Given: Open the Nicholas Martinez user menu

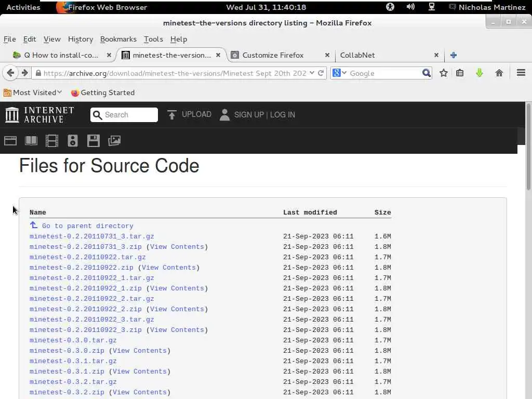Looking at the screenshot, I should (x=487, y=7).
